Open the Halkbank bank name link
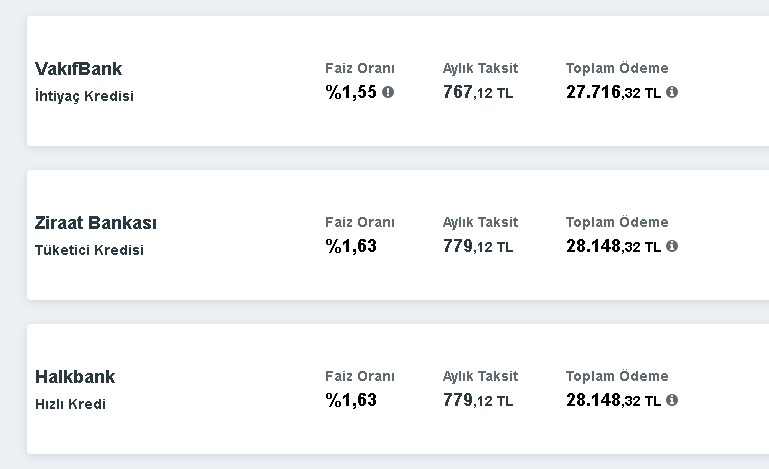Screen dimensions: 769x469 click(x=75, y=377)
